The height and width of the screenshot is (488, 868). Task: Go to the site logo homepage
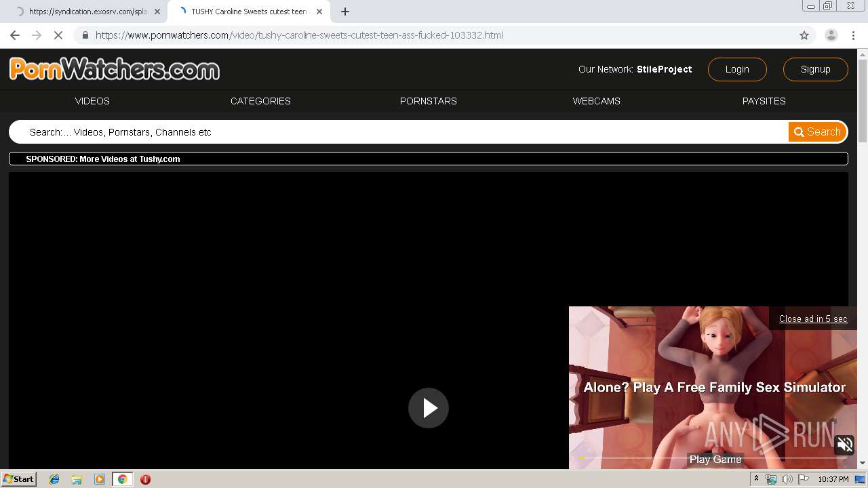click(x=115, y=69)
